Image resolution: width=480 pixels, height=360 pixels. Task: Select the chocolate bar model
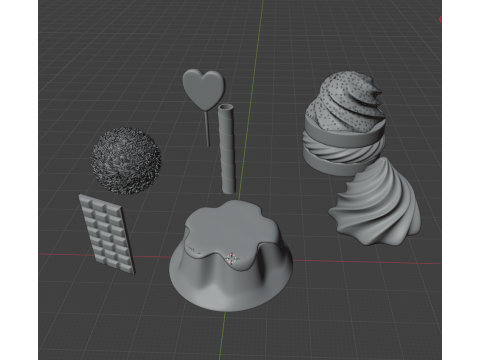(107, 234)
